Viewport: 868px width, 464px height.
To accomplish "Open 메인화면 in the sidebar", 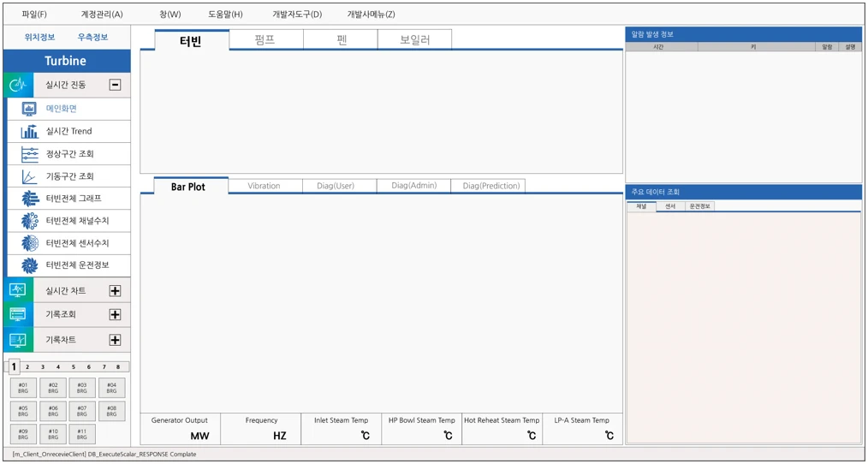I will click(68, 109).
